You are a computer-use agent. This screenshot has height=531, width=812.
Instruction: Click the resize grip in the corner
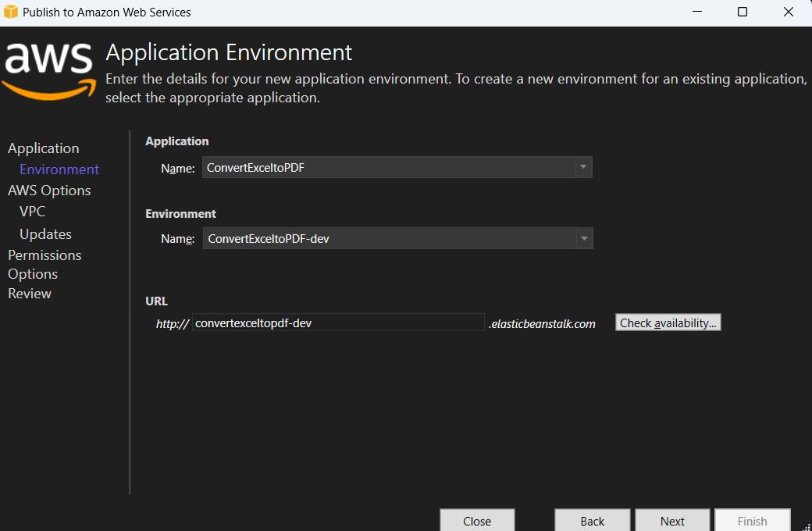pos(807,526)
